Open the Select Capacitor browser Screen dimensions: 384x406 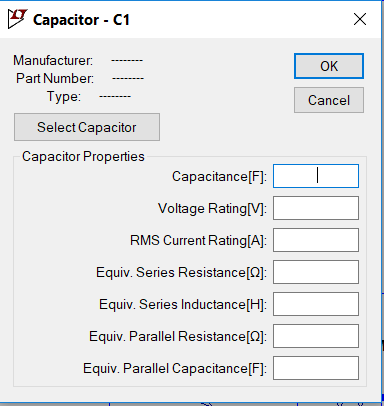[x=87, y=127]
